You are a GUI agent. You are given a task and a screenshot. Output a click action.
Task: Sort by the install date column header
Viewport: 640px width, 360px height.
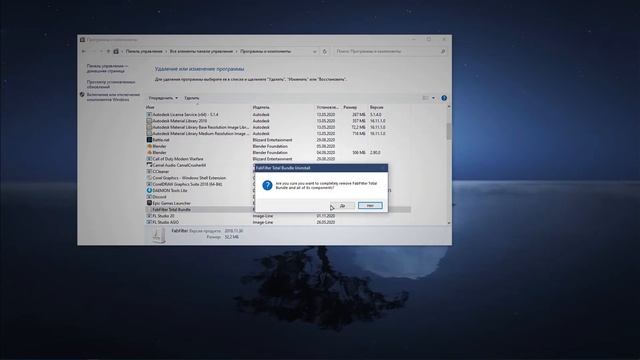click(327, 107)
